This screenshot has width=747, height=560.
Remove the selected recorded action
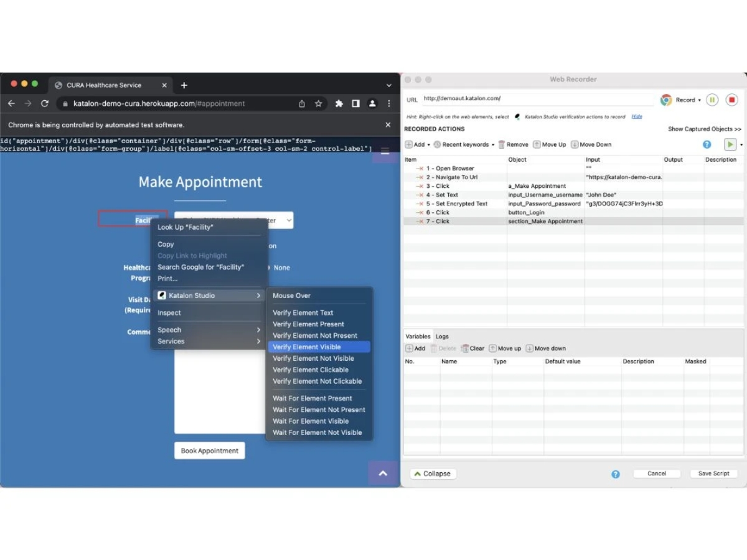(513, 144)
